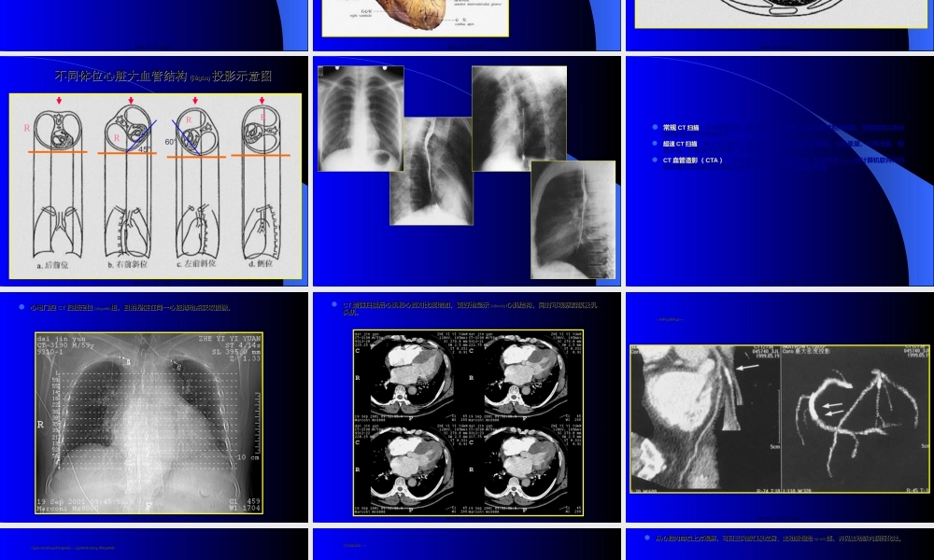Select the lateral chest X-ray at bottom right

pyautogui.click(x=573, y=219)
